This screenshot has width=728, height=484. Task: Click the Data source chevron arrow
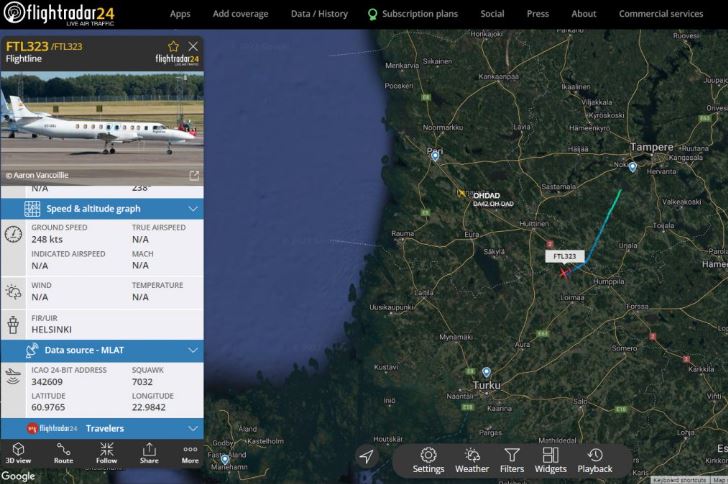coord(193,350)
